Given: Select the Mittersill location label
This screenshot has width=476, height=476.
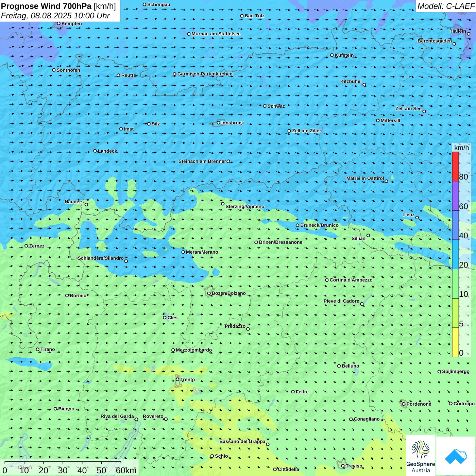Looking at the screenshot, I should tap(390, 120).
